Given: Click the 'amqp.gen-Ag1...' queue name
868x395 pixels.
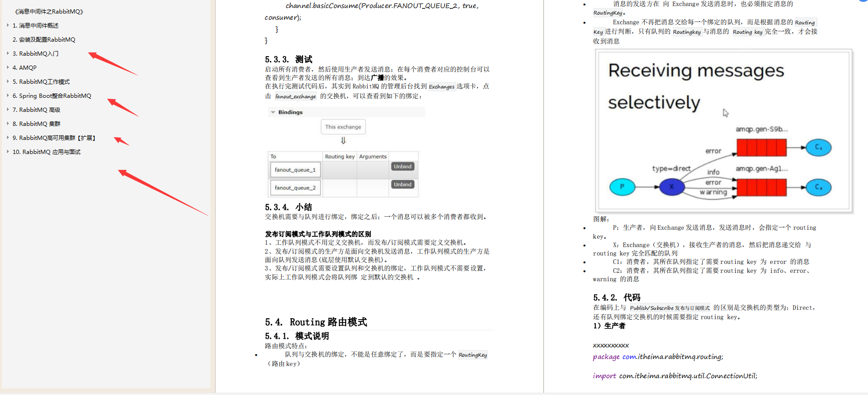Looking at the screenshot, I should coord(761,168).
